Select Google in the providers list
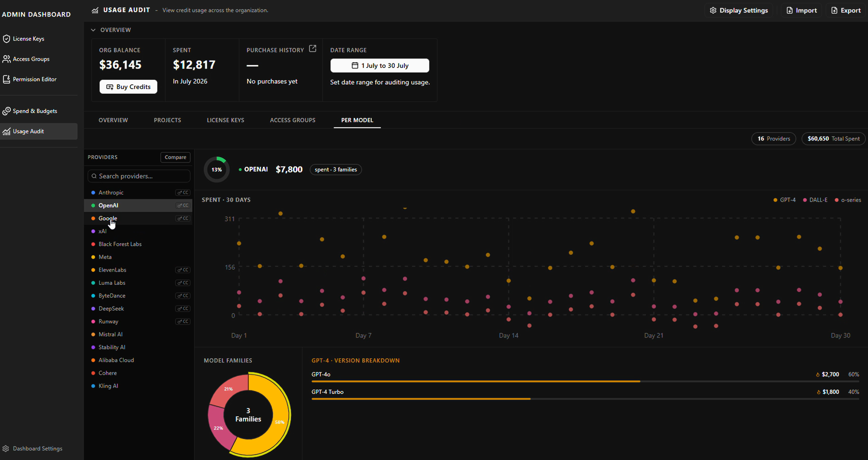Image resolution: width=868 pixels, height=460 pixels. (x=138, y=219)
